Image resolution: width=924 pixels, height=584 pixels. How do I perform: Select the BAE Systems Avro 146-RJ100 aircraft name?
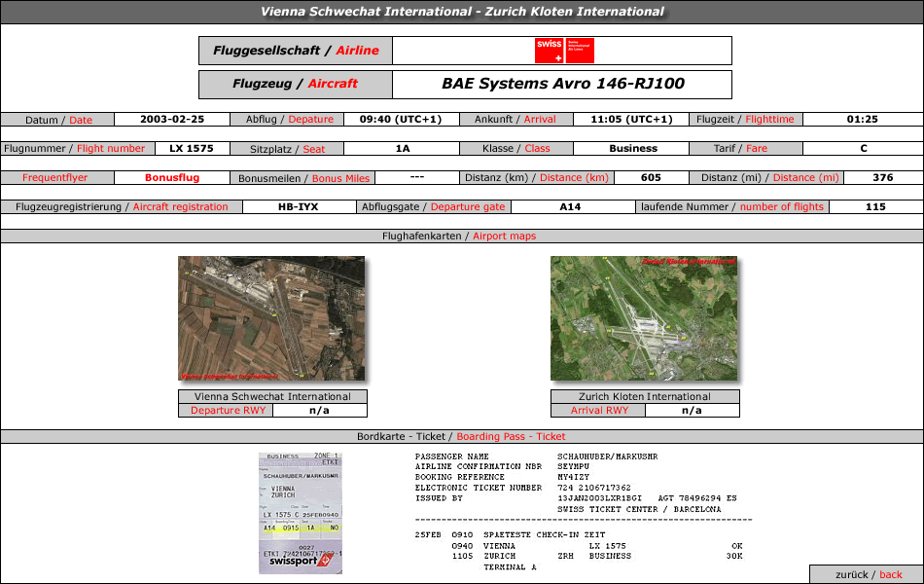coord(563,84)
